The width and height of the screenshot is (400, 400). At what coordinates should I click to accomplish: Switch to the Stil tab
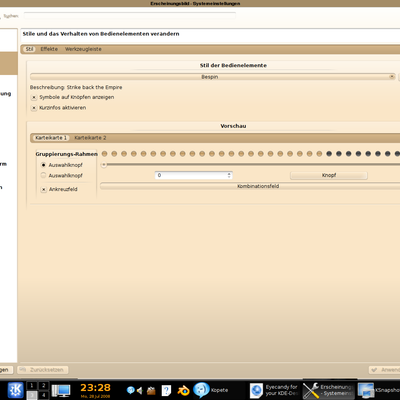(30, 49)
